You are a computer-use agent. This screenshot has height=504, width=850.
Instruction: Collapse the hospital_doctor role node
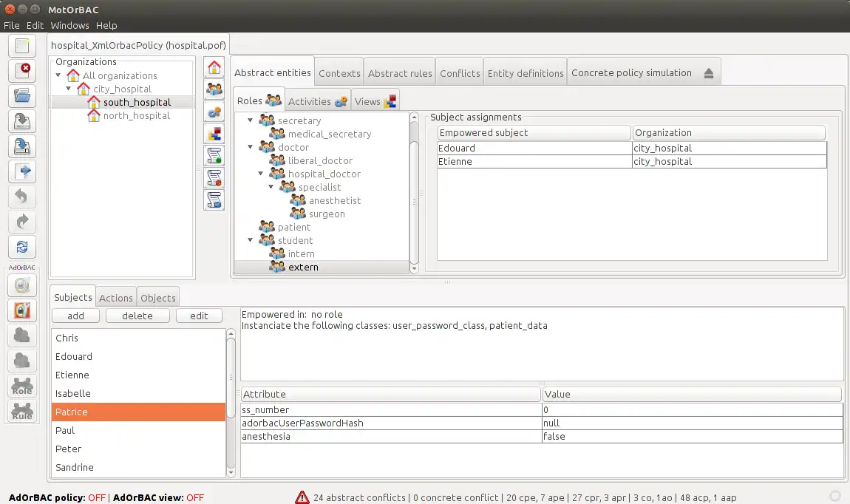261,174
